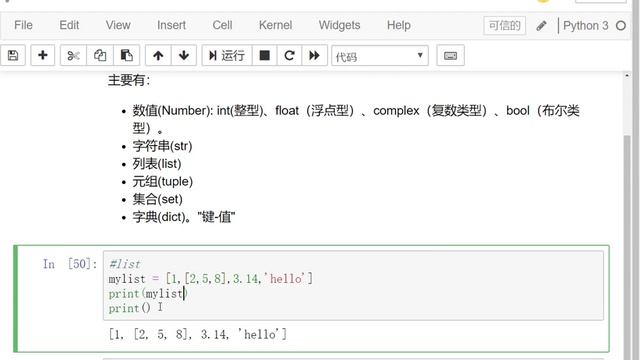
Task: Open the Help menu
Action: tap(399, 25)
